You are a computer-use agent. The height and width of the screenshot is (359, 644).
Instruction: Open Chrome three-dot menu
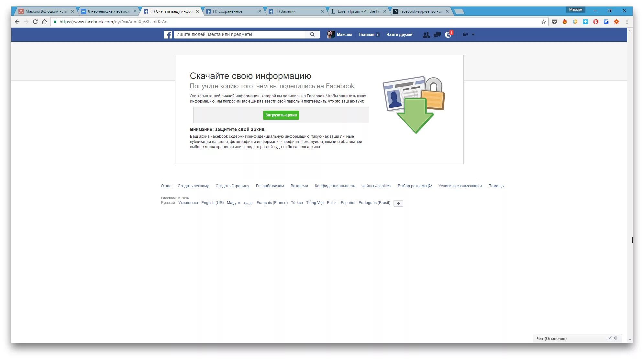click(627, 22)
